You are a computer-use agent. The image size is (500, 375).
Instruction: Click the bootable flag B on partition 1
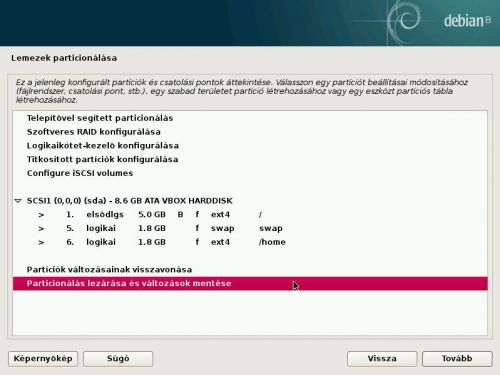180,214
